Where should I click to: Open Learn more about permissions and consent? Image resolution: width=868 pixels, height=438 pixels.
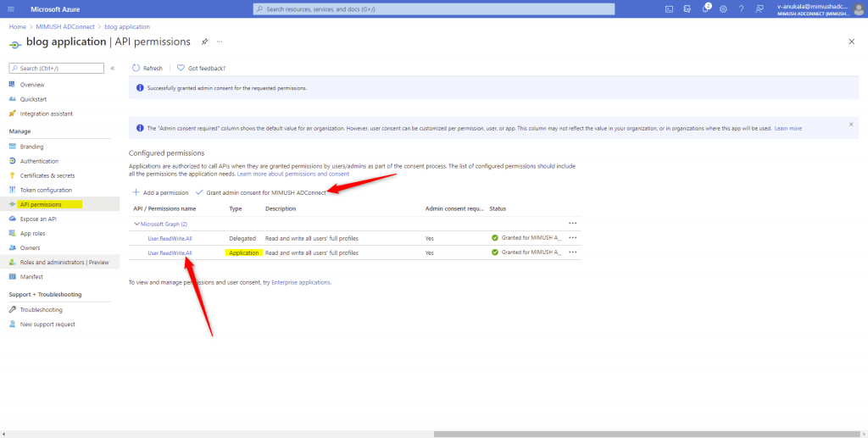292,174
